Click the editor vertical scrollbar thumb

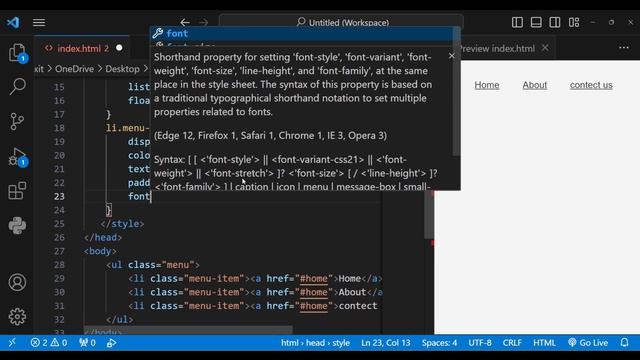(x=428, y=215)
